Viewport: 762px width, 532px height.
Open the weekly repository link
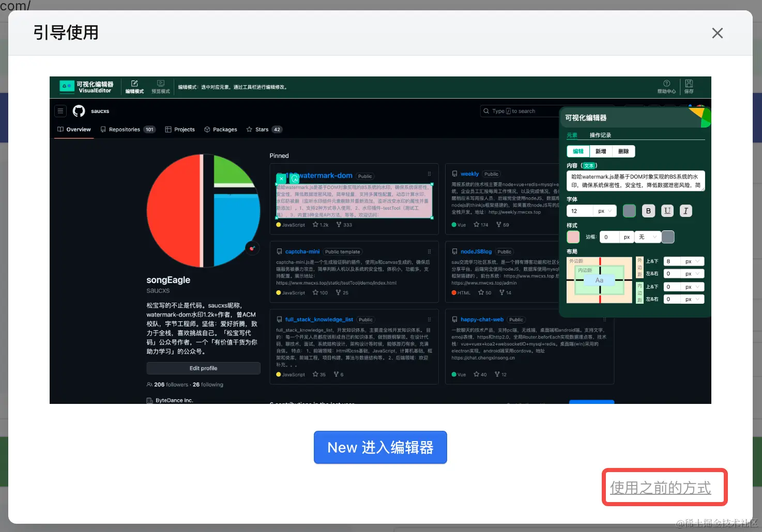coord(469,174)
